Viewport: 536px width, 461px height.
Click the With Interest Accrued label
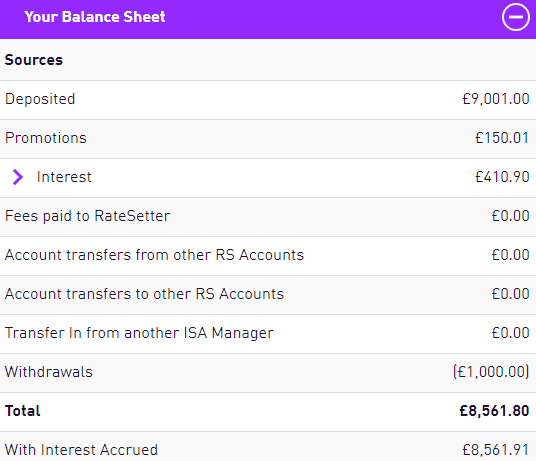pos(81,450)
